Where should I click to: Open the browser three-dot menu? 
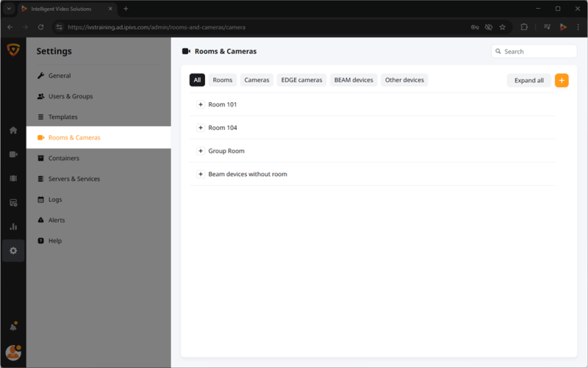pos(578,27)
